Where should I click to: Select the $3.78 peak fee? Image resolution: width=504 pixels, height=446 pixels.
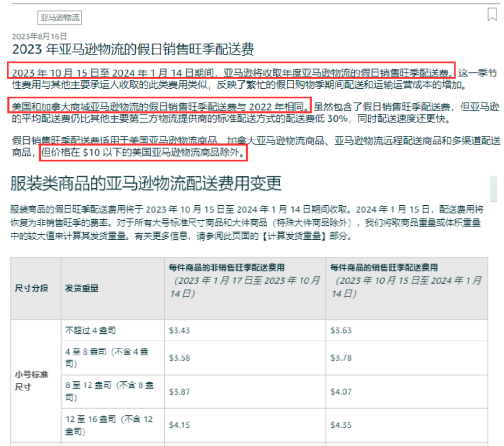[x=341, y=358]
